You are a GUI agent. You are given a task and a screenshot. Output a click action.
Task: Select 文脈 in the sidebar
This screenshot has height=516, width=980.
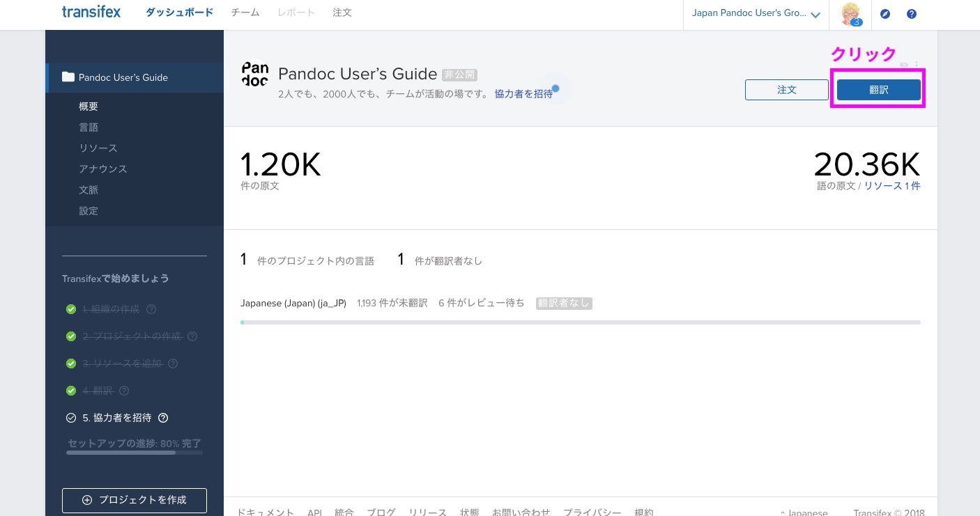coord(89,190)
